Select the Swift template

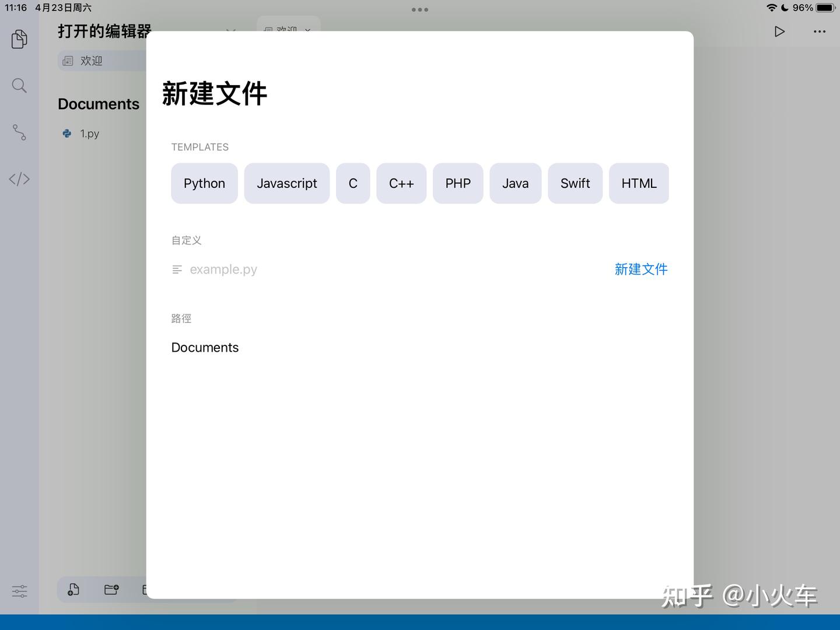coord(575,183)
